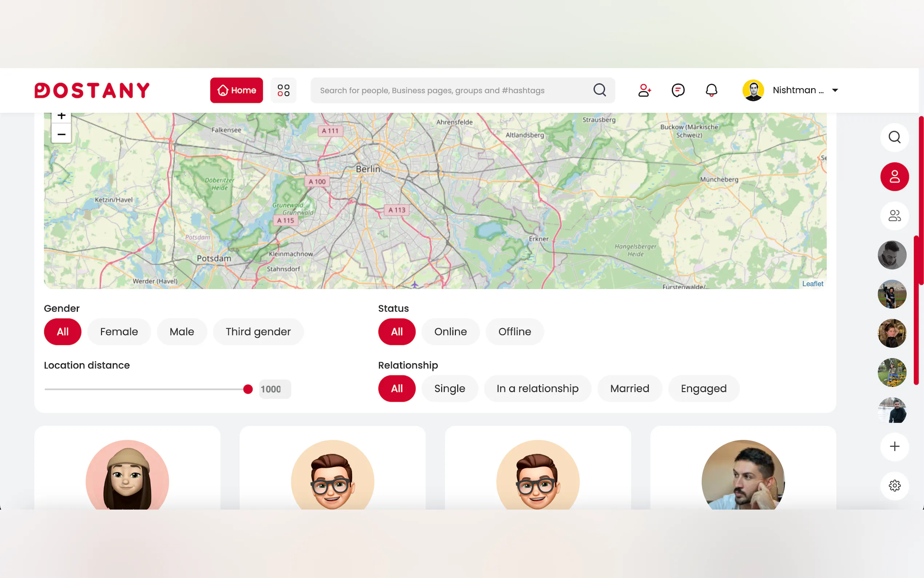Open the notifications bell icon
This screenshot has width=924, height=578.
pyautogui.click(x=711, y=91)
